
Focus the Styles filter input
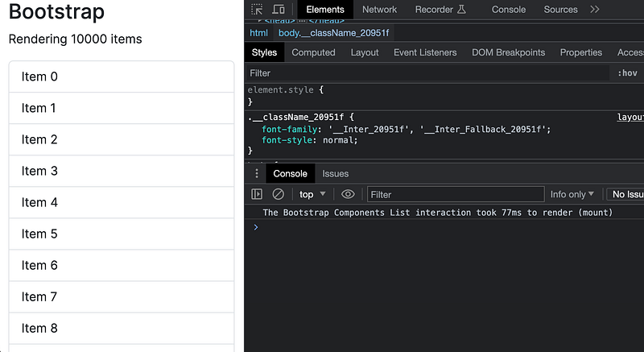click(427, 73)
